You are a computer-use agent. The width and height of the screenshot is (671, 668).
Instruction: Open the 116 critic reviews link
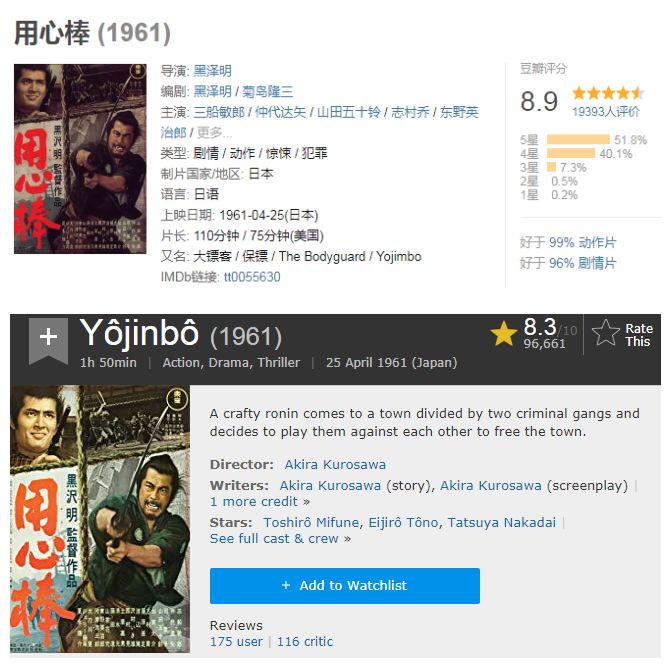click(x=305, y=641)
